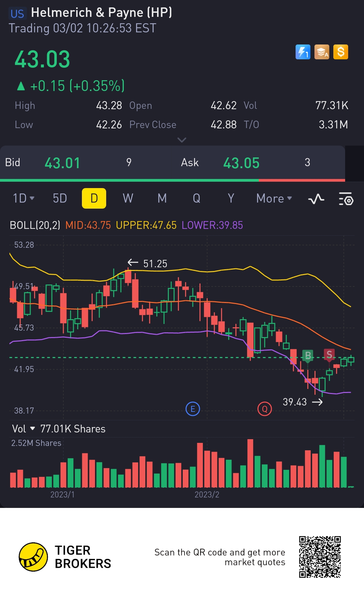Tap the blue E earnings marker

coord(193,409)
